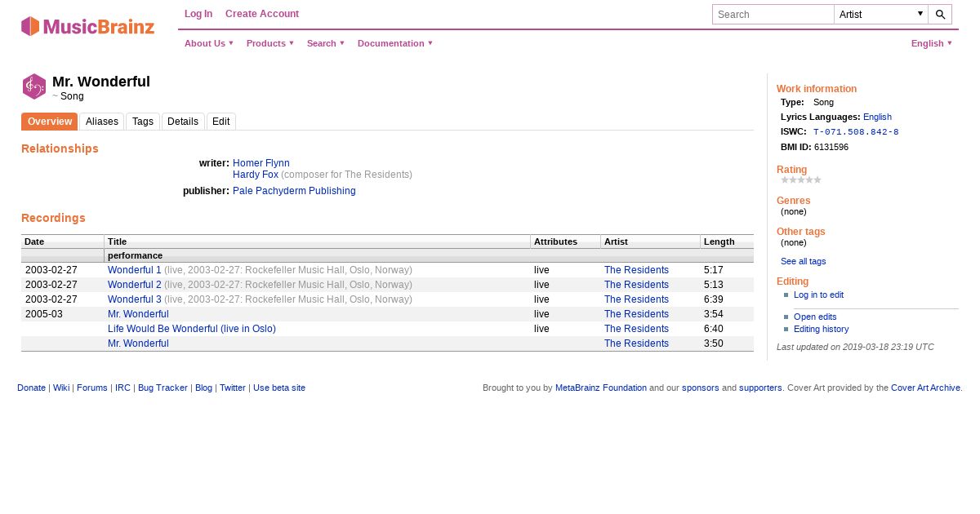Expand the Products menu
Image resolution: width=980 pixels, height=514 pixels.
270,43
